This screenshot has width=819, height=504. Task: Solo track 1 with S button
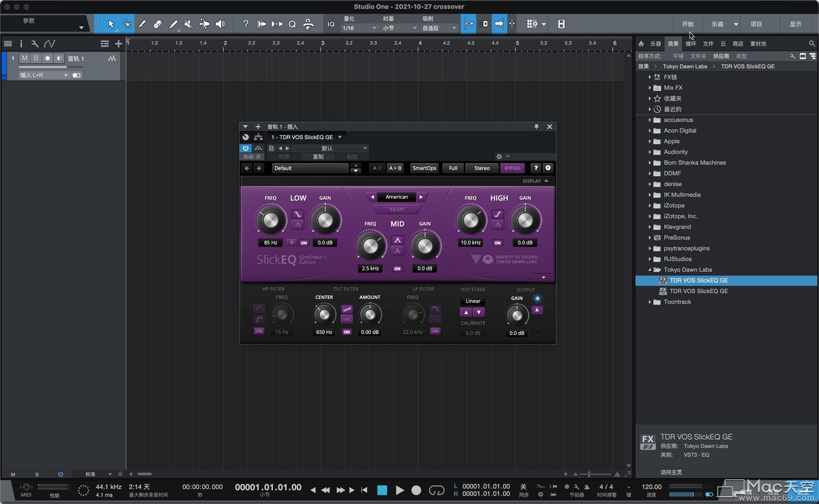(x=36, y=58)
